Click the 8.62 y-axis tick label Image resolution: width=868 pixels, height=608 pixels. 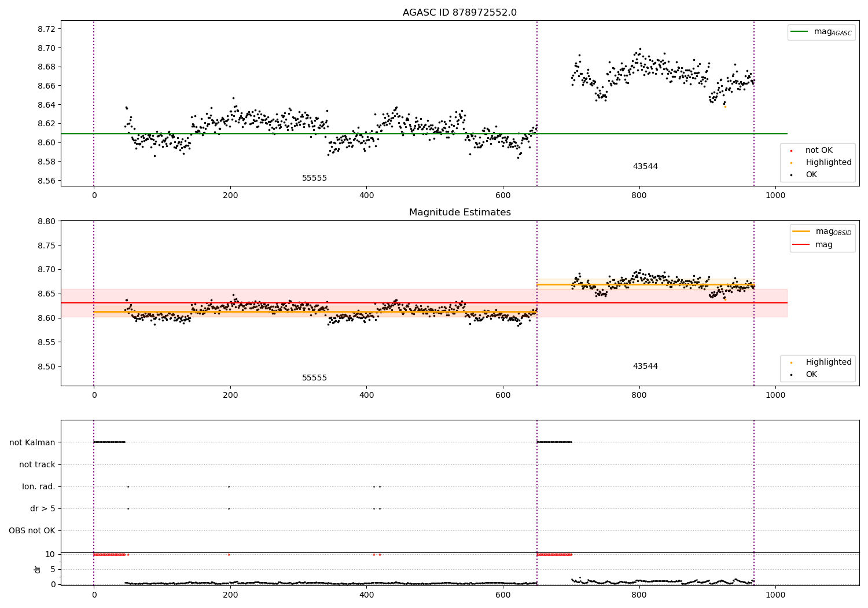46,124
